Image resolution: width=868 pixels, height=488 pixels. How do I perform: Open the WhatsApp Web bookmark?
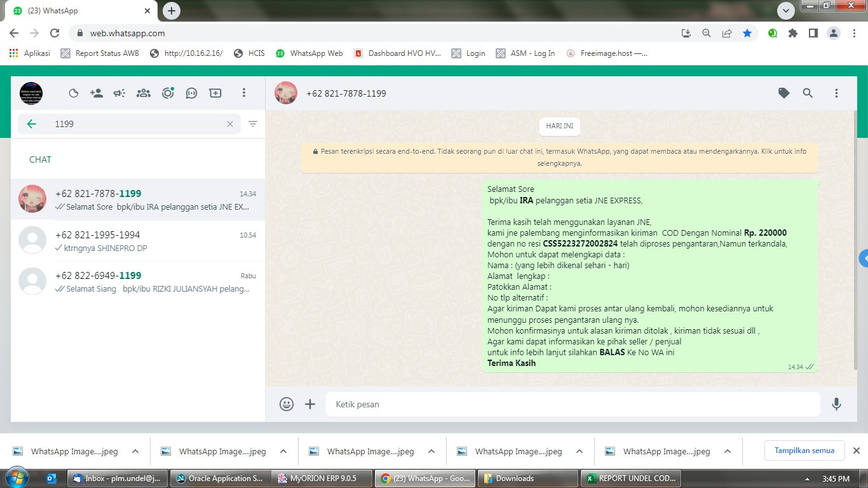point(309,53)
